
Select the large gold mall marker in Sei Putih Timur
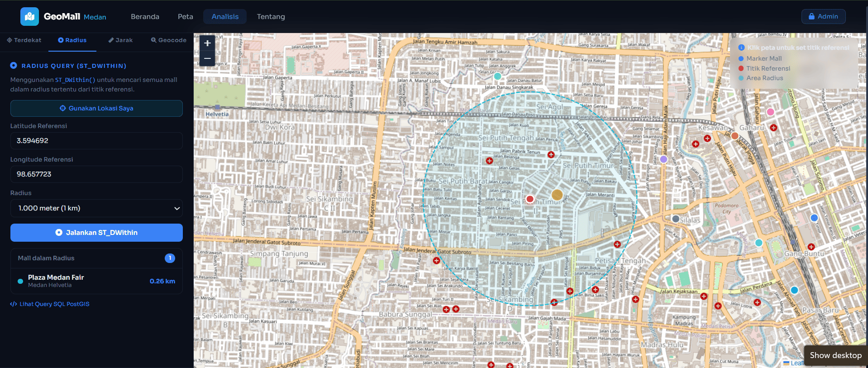click(x=557, y=195)
